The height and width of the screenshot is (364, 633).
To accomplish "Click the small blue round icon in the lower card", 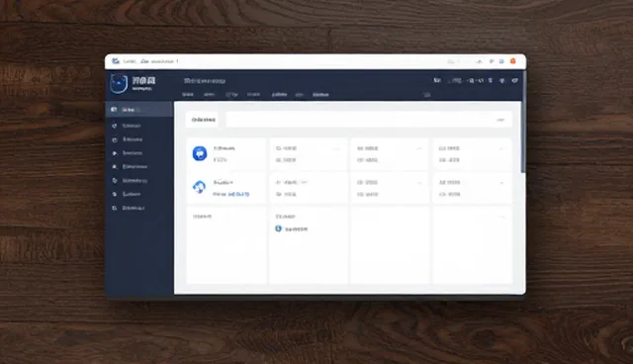I will point(278,228).
